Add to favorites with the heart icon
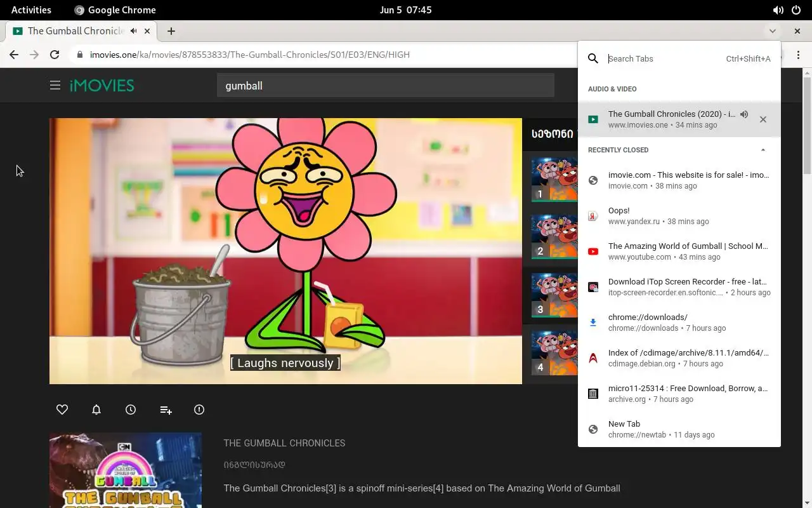This screenshot has height=508, width=812. [62, 410]
